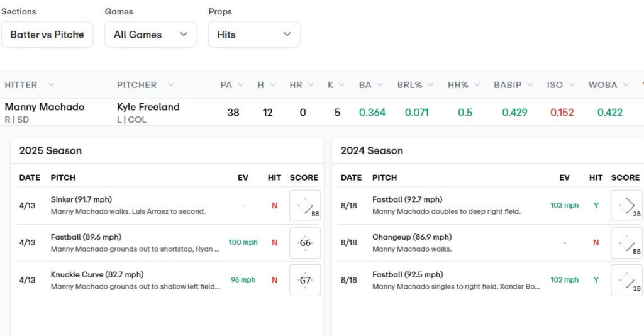Viewport: 644px width, 336px height.
Task: Sort by the WOBA column chevron
Action: click(626, 85)
